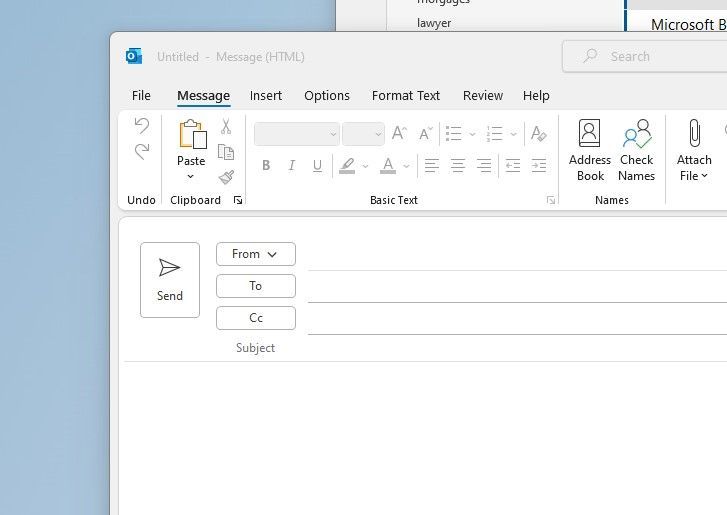Open Basic Text dialog launcher
The height and width of the screenshot is (515, 727).
pyautogui.click(x=551, y=200)
